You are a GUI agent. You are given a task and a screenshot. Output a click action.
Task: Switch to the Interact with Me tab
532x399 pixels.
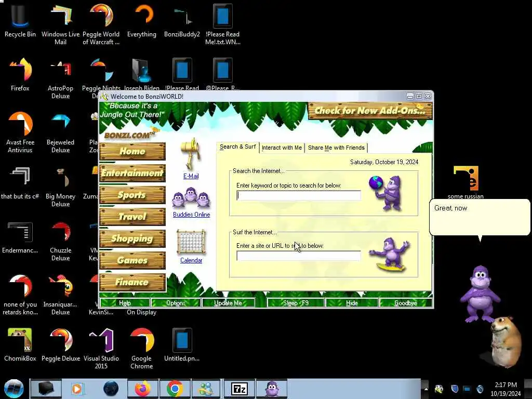282,148
